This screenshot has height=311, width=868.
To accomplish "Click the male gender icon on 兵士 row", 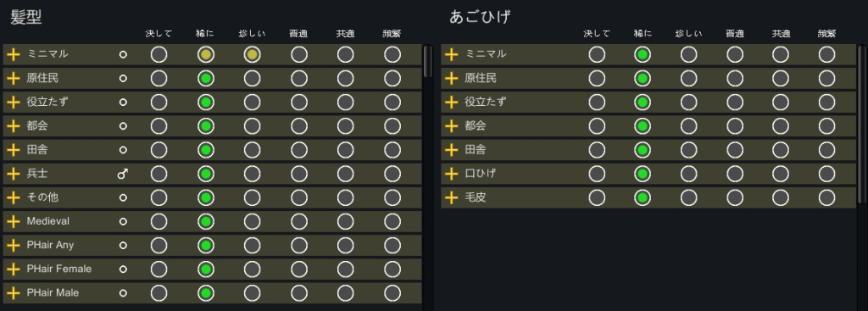I will coord(123,174).
